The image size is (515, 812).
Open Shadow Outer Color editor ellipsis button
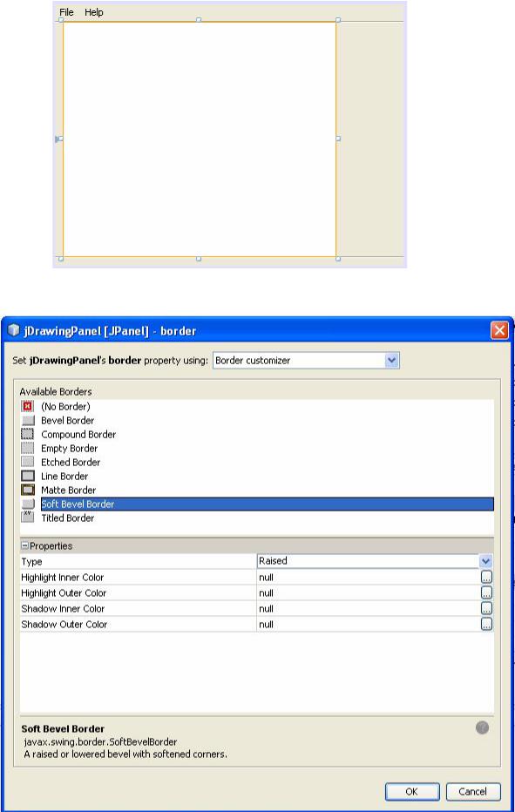point(486,624)
